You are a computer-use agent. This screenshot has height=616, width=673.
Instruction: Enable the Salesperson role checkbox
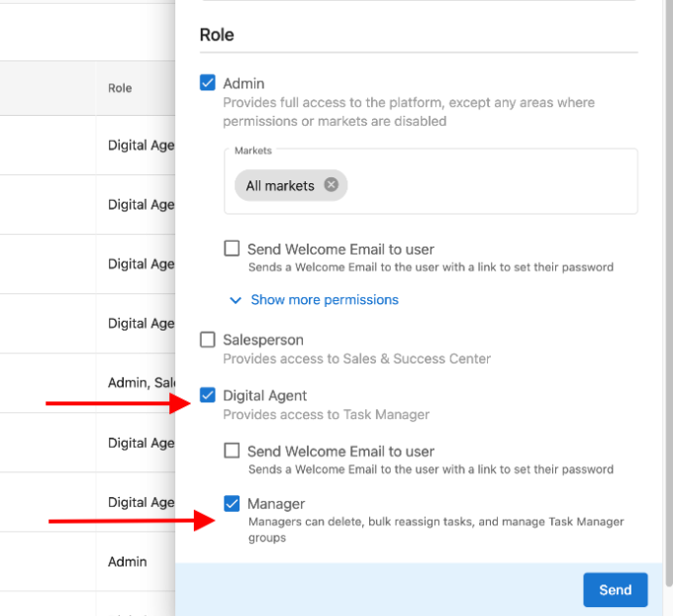coord(208,340)
